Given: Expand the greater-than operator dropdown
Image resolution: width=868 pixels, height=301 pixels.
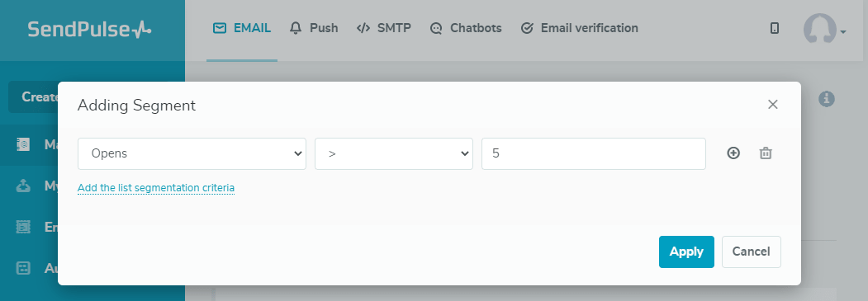Looking at the screenshot, I should 394,153.
